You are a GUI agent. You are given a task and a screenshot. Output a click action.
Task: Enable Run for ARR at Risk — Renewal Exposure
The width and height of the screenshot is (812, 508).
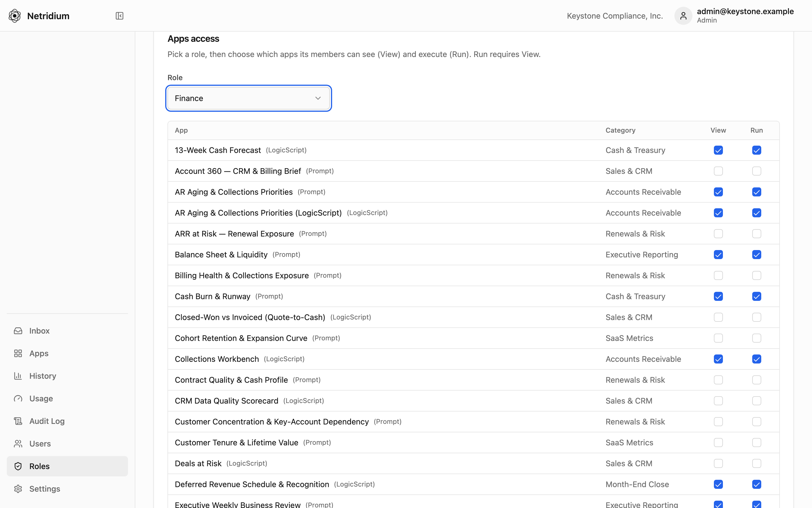coord(756,233)
